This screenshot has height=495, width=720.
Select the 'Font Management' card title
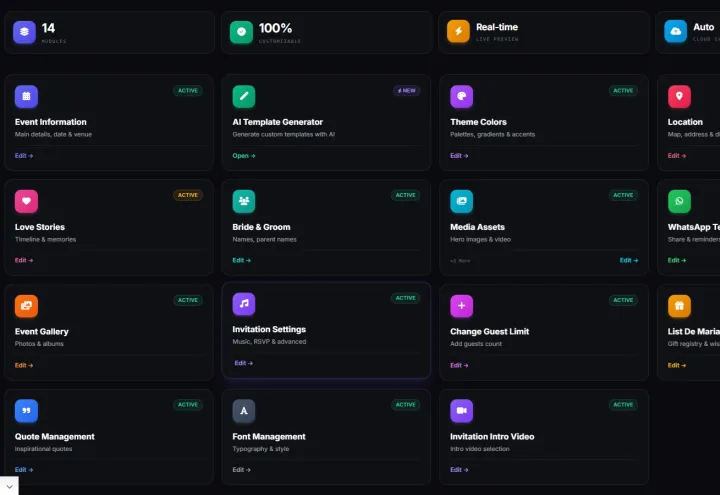269,437
